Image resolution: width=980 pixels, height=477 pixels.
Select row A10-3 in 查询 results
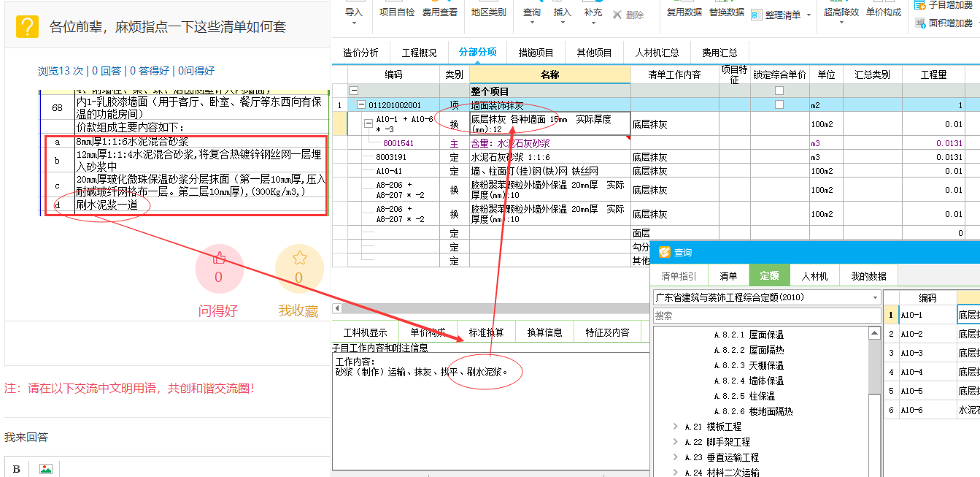click(931, 353)
